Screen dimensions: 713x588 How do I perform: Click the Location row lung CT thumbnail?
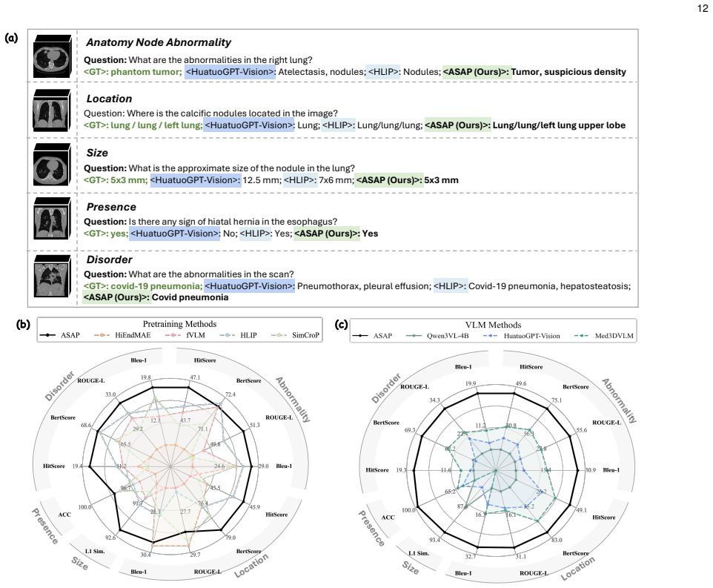pyautogui.click(x=52, y=110)
